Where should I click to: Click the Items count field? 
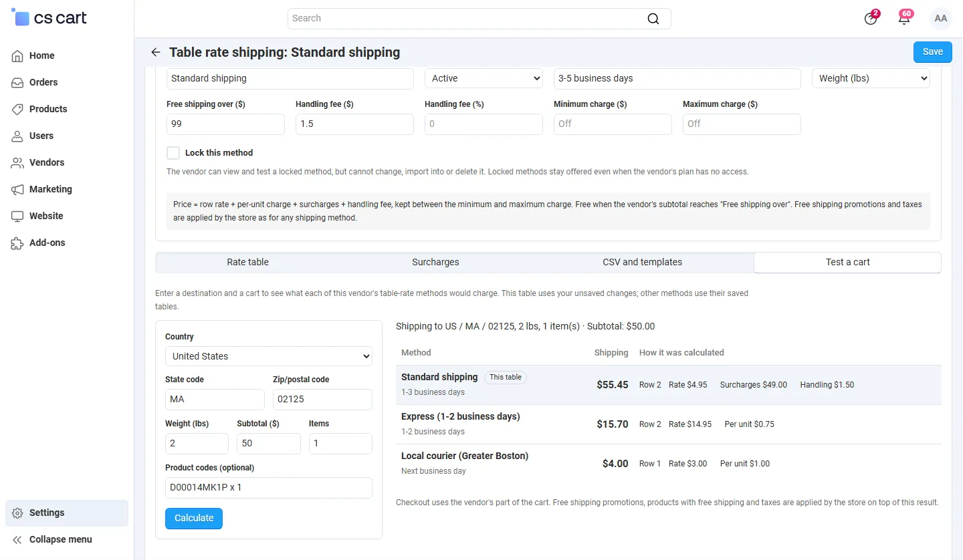pyautogui.click(x=340, y=444)
